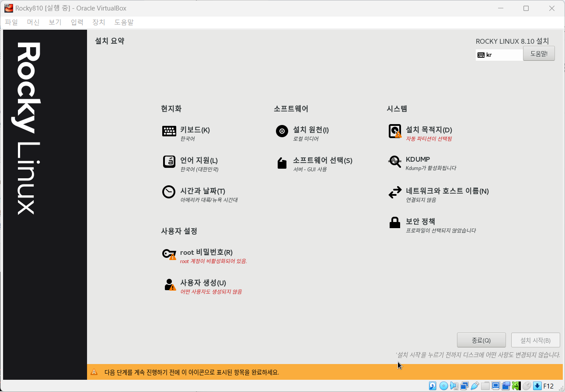Screen dimensions: 565x392
Task: Click the host key arrow icon
Action: click(537, 386)
